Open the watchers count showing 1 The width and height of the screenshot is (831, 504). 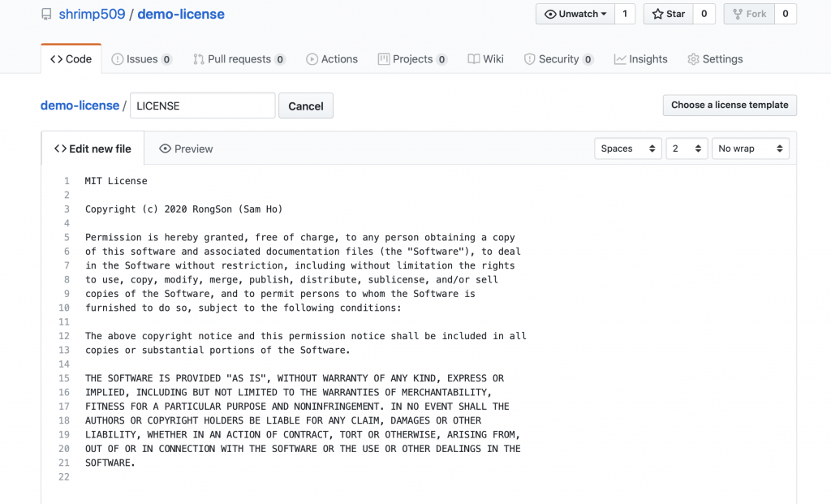click(625, 14)
